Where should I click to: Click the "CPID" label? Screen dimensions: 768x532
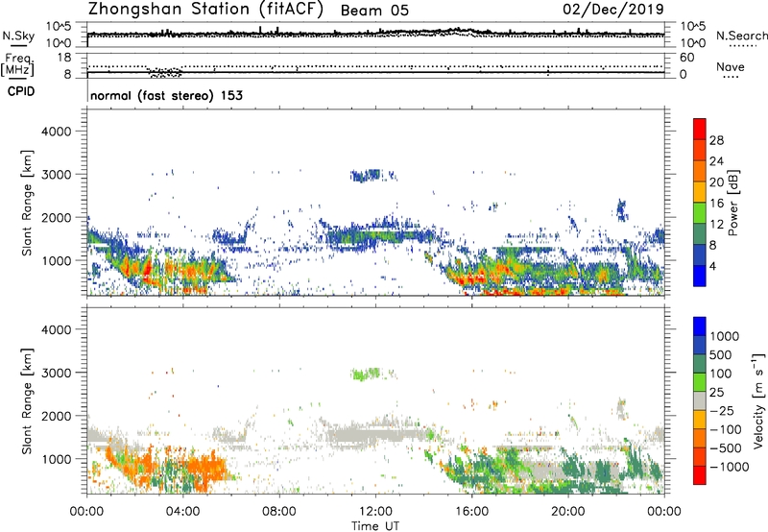(x=21, y=91)
